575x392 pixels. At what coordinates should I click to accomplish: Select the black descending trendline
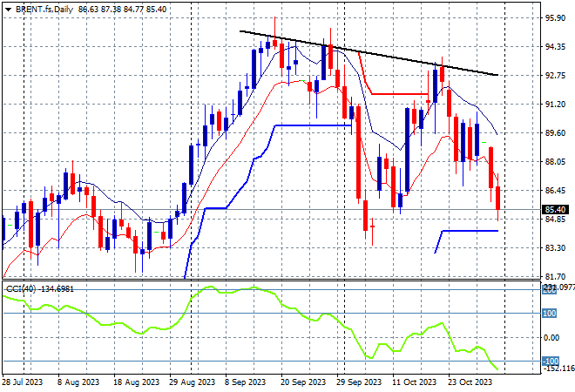pyautogui.click(x=369, y=53)
